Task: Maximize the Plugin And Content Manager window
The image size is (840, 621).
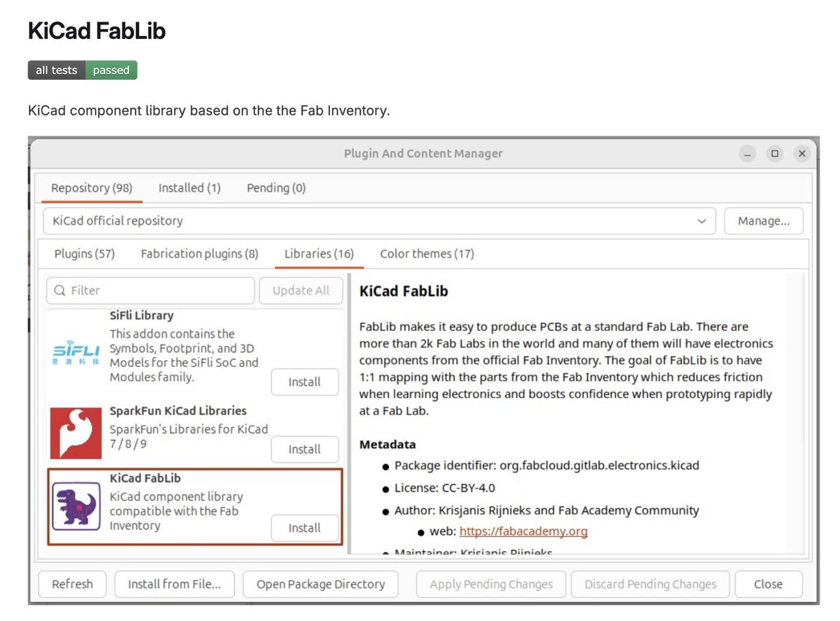Action: (x=775, y=154)
